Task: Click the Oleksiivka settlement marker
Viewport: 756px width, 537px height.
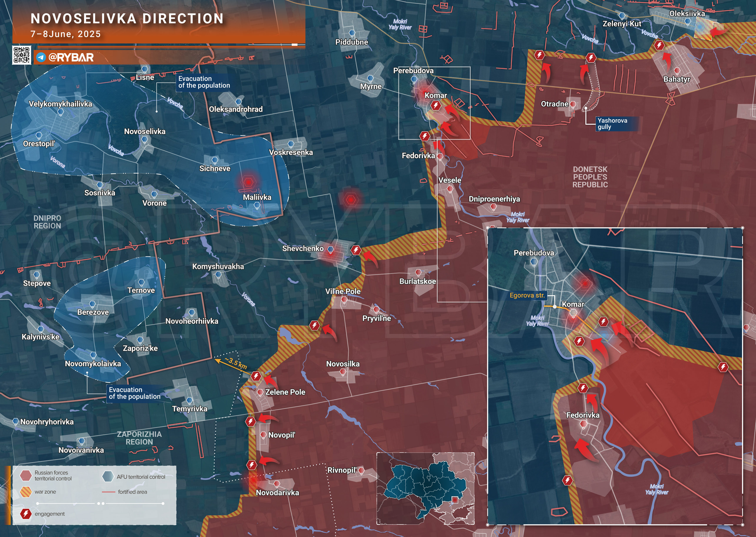Action: 688,22
